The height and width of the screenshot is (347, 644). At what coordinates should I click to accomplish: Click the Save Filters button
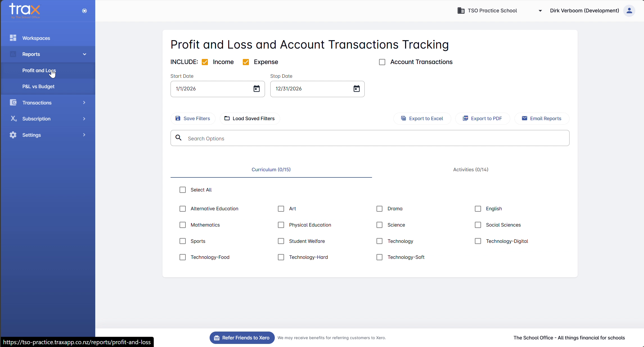pos(193,118)
